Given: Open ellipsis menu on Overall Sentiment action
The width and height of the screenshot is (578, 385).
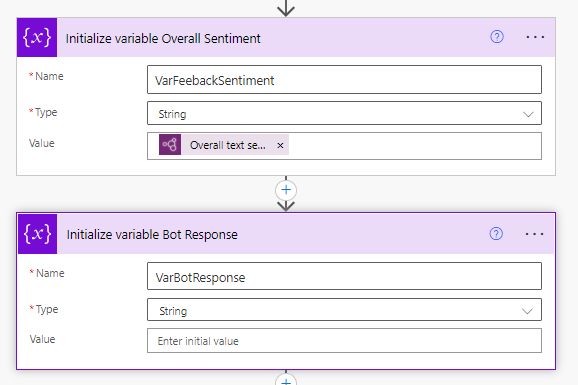Looking at the screenshot, I should coord(535,37).
